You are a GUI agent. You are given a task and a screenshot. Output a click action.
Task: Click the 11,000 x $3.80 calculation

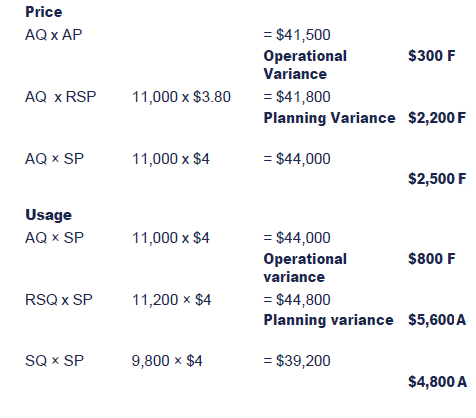pyautogui.click(x=181, y=97)
